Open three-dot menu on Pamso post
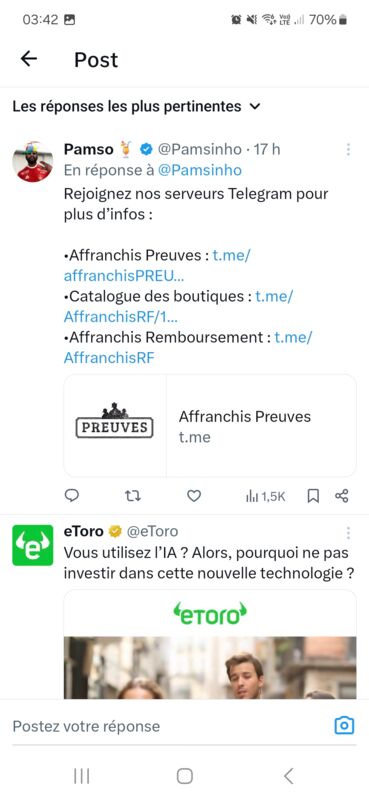The height and width of the screenshot is (800, 369). 348,149
